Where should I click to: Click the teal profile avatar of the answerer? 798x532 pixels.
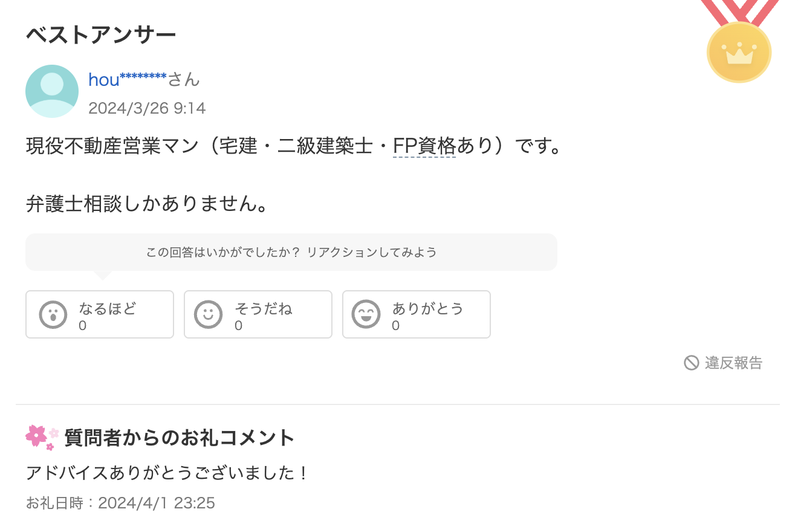coord(52,91)
